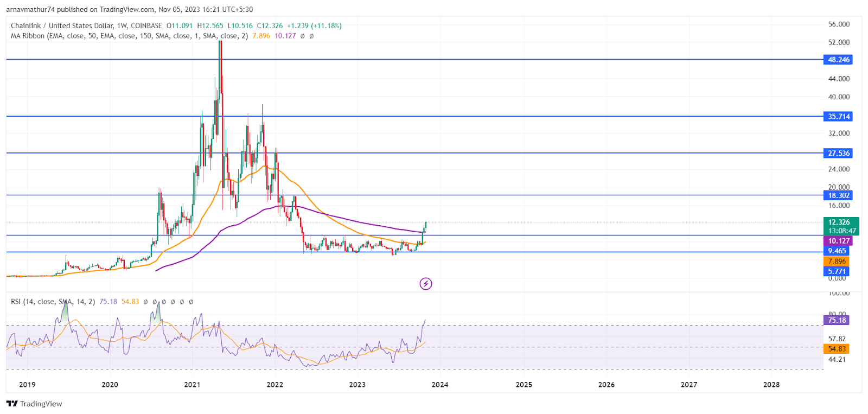Screen dimensions: 868x414
Task: Click the low value L10.516
Action: [240, 26]
